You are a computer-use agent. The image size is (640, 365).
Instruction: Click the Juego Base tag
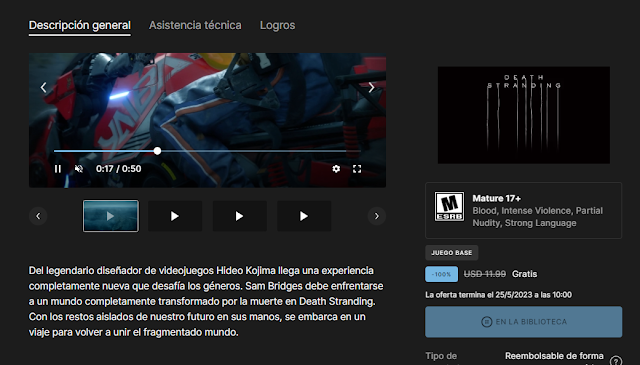(451, 253)
